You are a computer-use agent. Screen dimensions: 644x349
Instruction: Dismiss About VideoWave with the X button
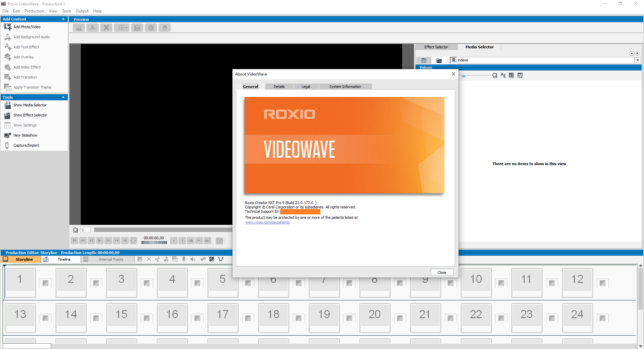pyautogui.click(x=453, y=74)
